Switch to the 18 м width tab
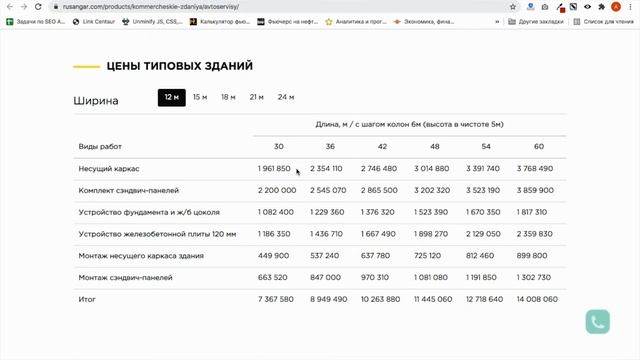This screenshot has width=640, height=360. coord(228,98)
